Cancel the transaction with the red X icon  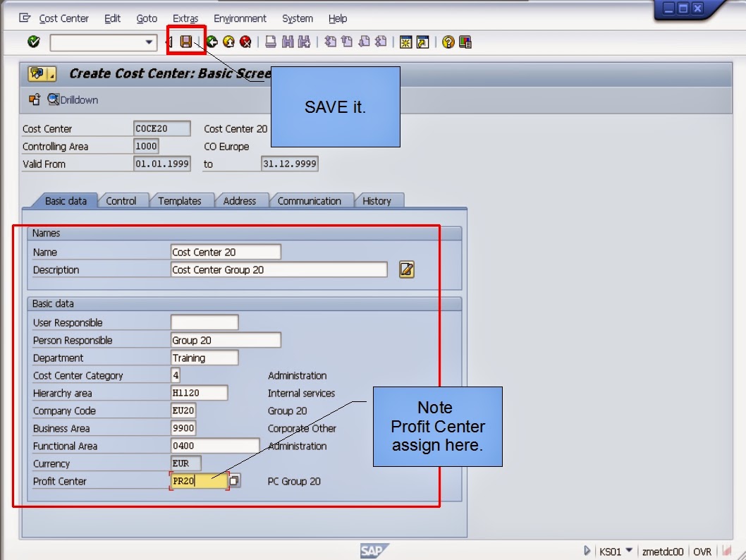pyautogui.click(x=245, y=42)
